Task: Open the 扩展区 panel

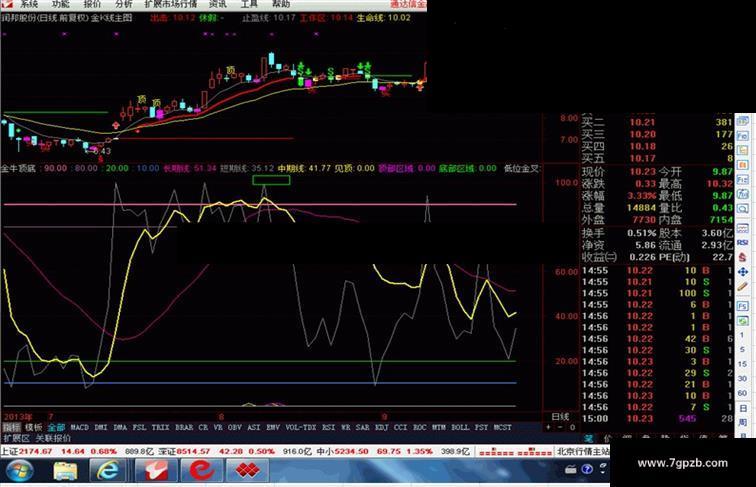Action: pos(16,438)
